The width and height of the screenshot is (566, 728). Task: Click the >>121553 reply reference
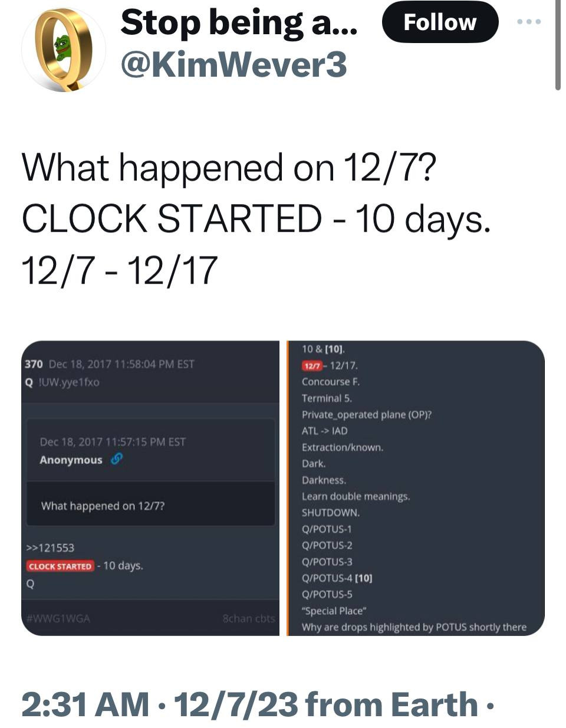tap(51, 547)
